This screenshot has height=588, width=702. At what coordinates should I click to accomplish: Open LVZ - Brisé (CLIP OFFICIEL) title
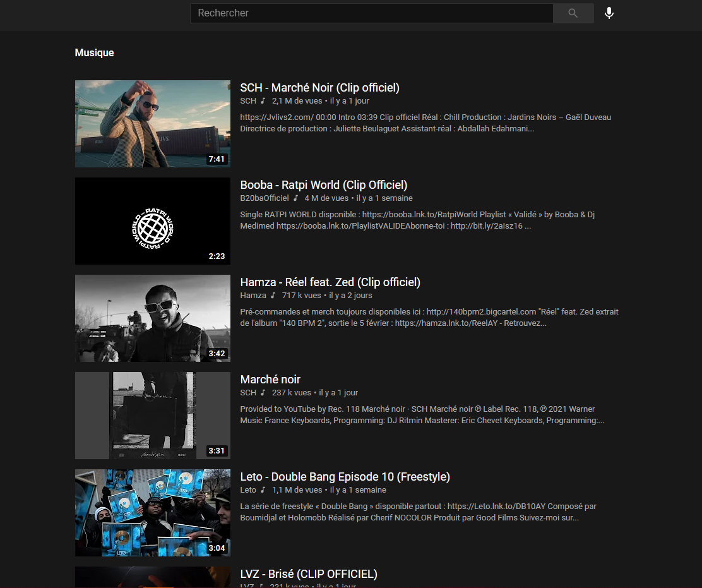pyautogui.click(x=309, y=573)
